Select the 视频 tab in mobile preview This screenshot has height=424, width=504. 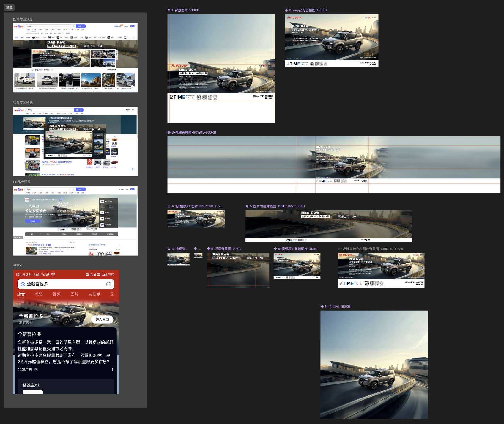pyautogui.click(x=57, y=294)
